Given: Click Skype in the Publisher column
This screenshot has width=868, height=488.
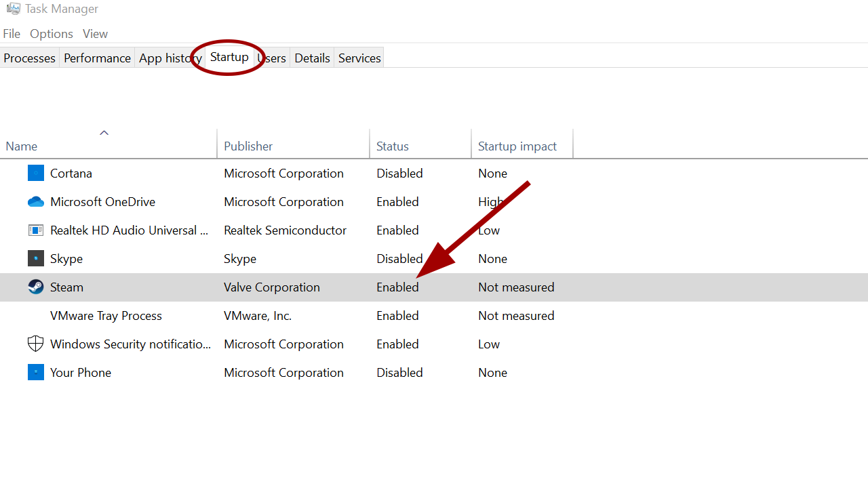Looking at the screenshot, I should pyautogui.click(x=240, y=259).
